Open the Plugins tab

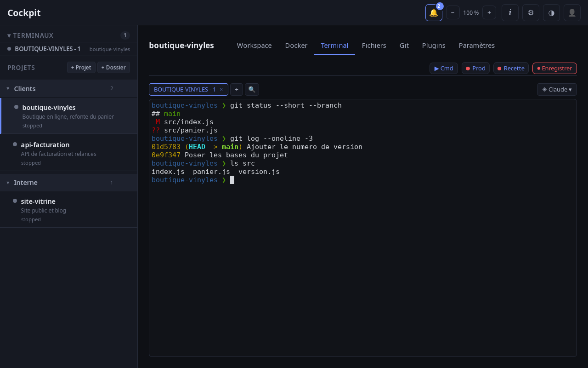[x=434, y=45]
